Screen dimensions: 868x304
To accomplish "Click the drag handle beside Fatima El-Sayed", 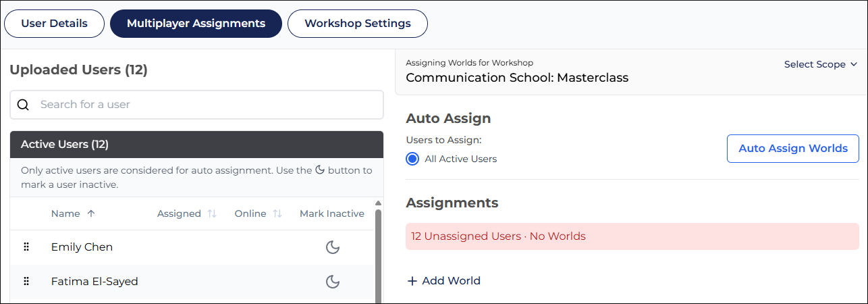I will pyautogui.click(x=27, y=282).
